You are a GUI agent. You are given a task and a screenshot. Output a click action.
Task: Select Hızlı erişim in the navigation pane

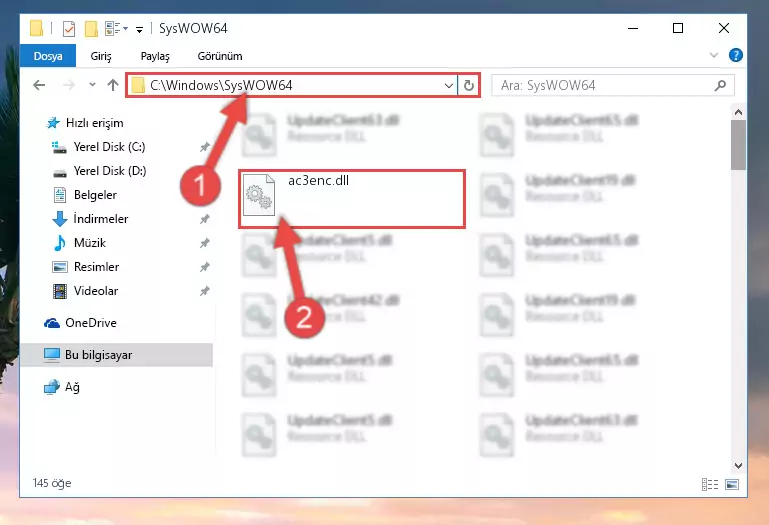click(94, 123)
